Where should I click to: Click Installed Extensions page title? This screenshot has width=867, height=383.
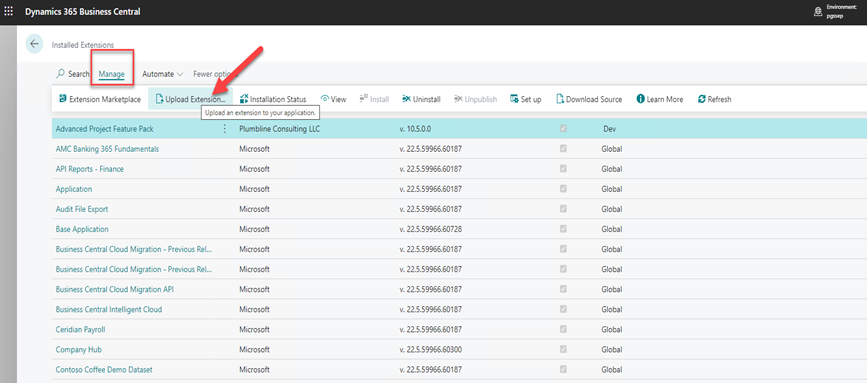tap(82, 45)
